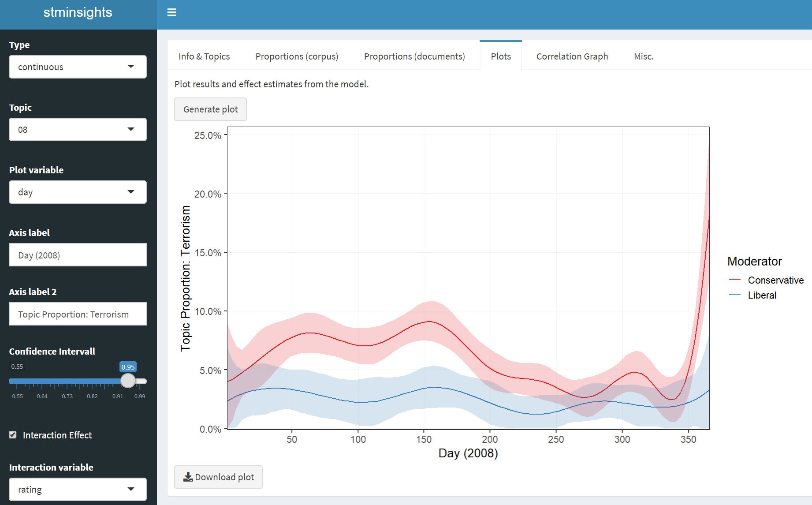
Task: Go to the Proportions (documents) tab
Action: tap(414, 56)
